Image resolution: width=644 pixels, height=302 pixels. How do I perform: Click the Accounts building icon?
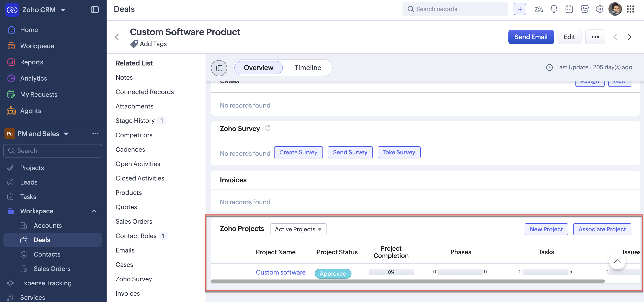[x=24, y=225]
